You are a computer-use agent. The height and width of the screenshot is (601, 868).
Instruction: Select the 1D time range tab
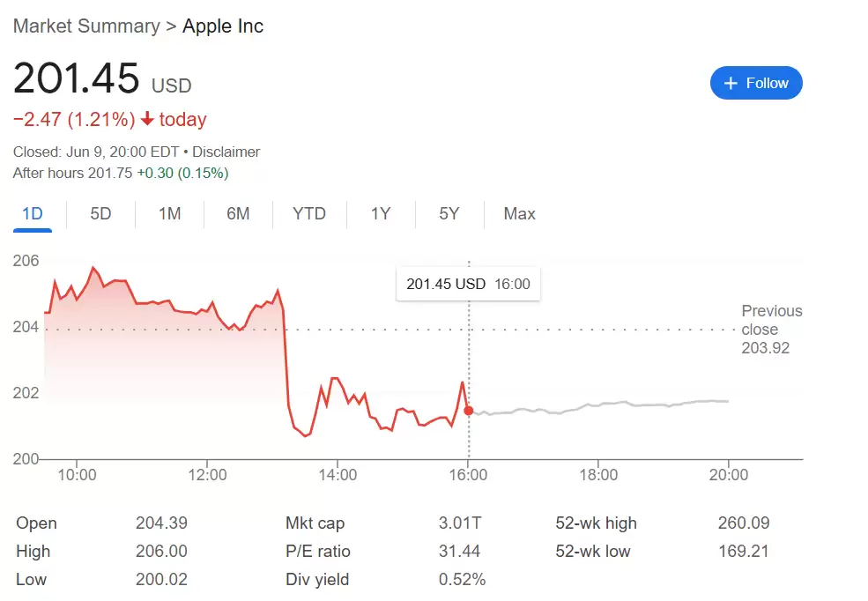32,214
